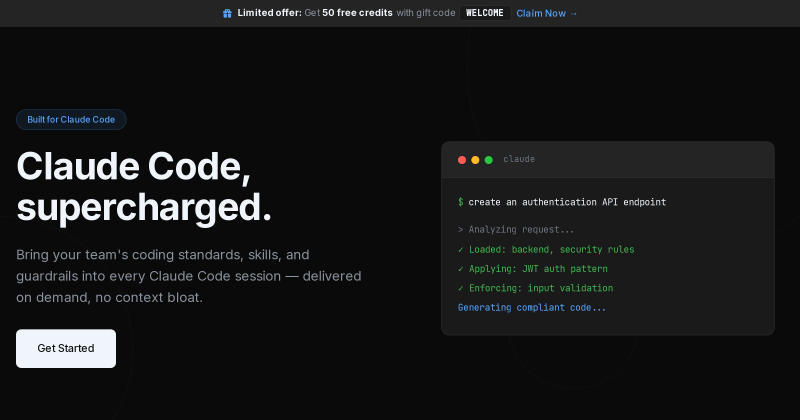This screenshot has height=420, width=800.
Task: Click the 'Loaded: backend, security rules' line
Action: (x=546, y=250)
